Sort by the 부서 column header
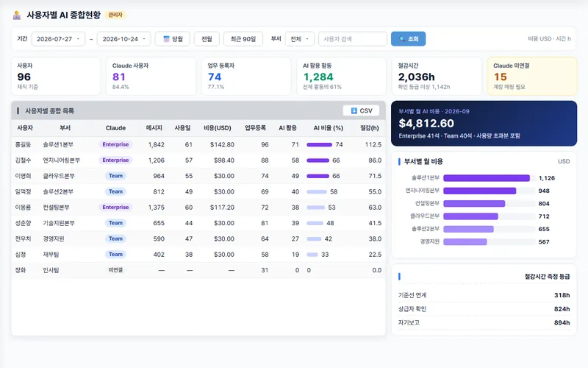 click(x=65, y=127)
